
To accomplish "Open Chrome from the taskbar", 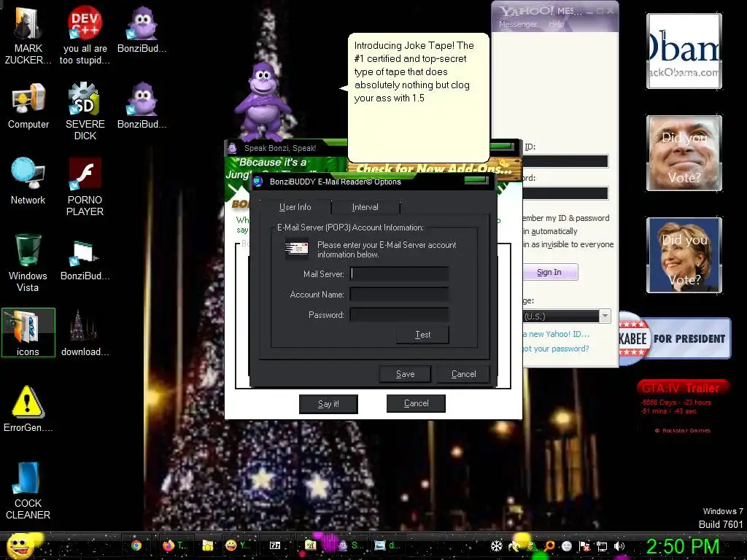I will click(x=136, y=545).
